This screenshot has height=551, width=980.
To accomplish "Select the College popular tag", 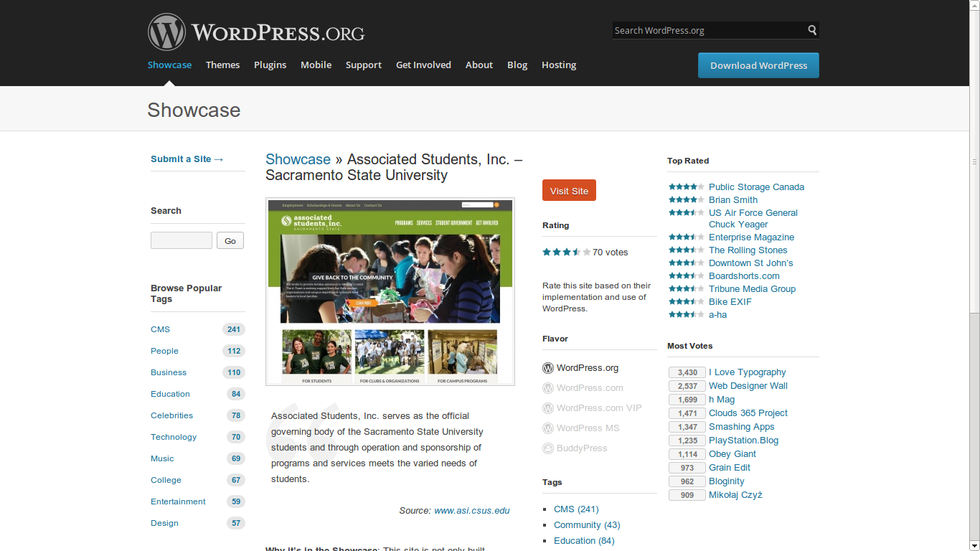I will [166, 480].
